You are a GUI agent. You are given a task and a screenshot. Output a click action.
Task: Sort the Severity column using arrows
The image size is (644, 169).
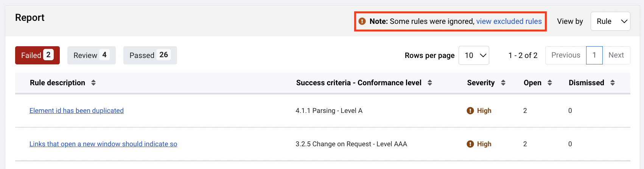coord(503,83)
